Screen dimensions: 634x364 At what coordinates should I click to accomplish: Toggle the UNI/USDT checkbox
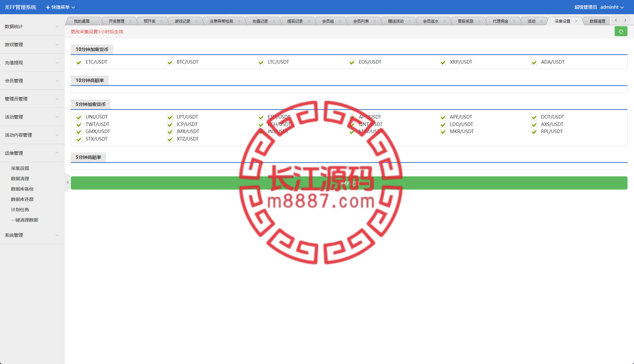click(x=79, y=117)
